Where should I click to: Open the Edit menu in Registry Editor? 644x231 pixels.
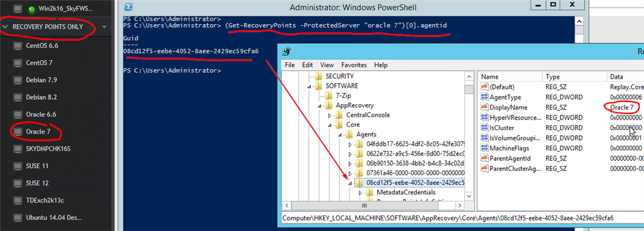point(307,65)
